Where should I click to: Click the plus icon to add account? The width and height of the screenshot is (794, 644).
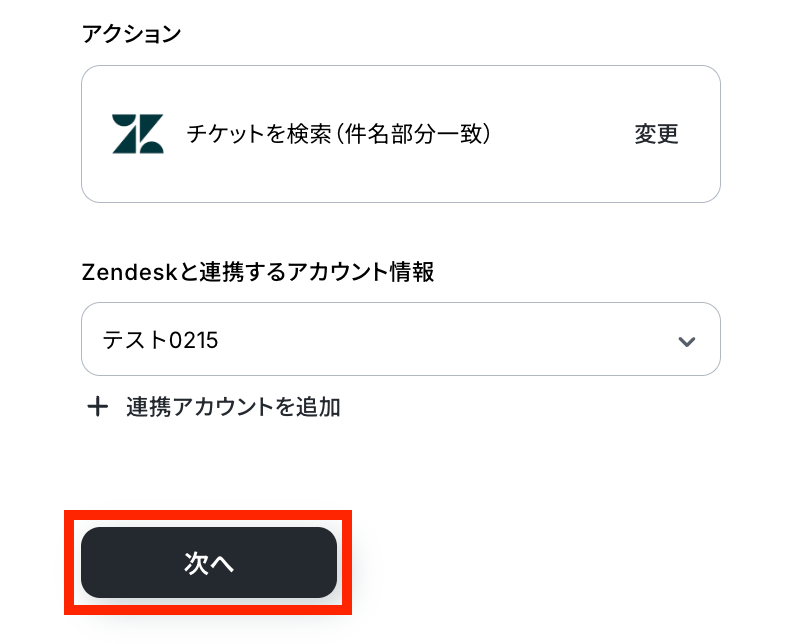tap(97, 407)
